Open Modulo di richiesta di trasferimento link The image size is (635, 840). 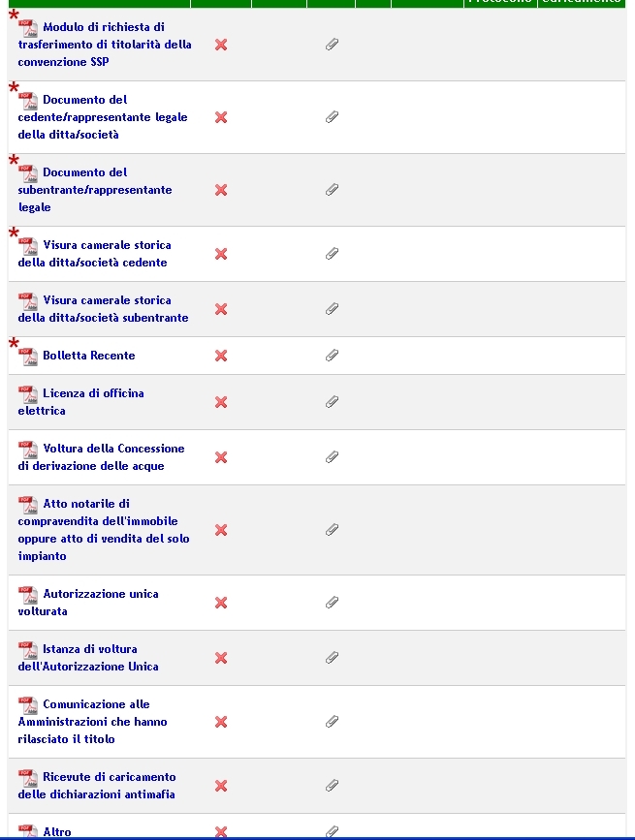click(105, 45)
